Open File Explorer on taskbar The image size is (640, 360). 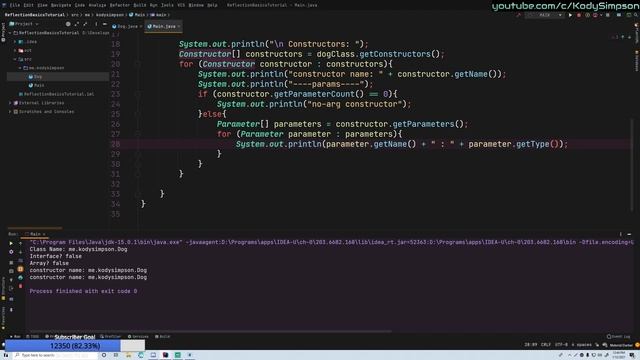pyautogui.click(x=129, y=355)
